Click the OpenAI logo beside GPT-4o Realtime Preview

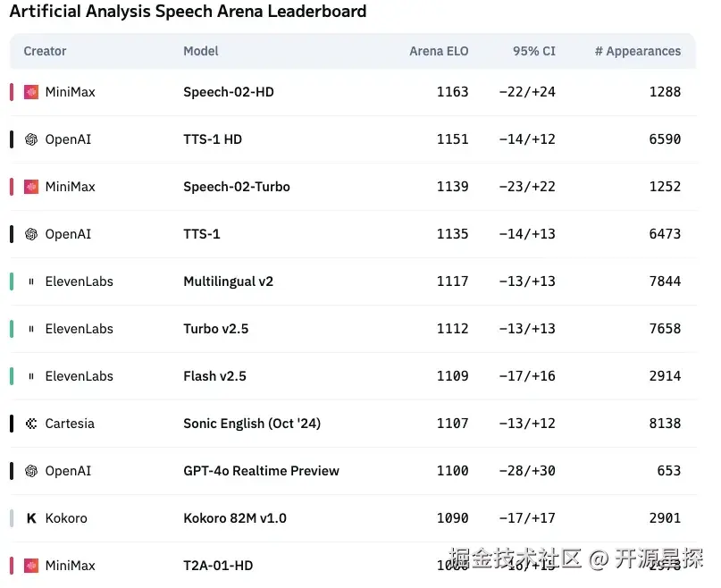click(31, 471)
